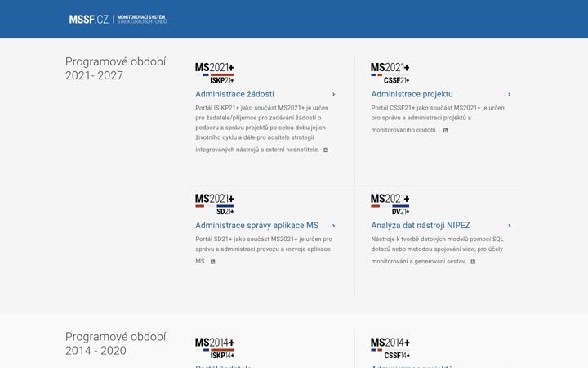Click the heading Programové období 2014 - 2020
The image size is (588, 368).
tap(115, 343)
